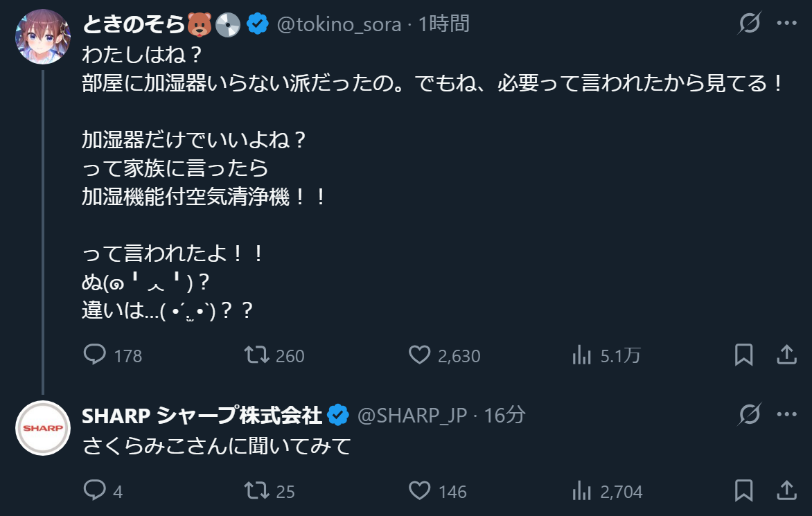Repost the SHARP reply tweet
This screenshot has width=812, height=516.
(x=257, y=491)
